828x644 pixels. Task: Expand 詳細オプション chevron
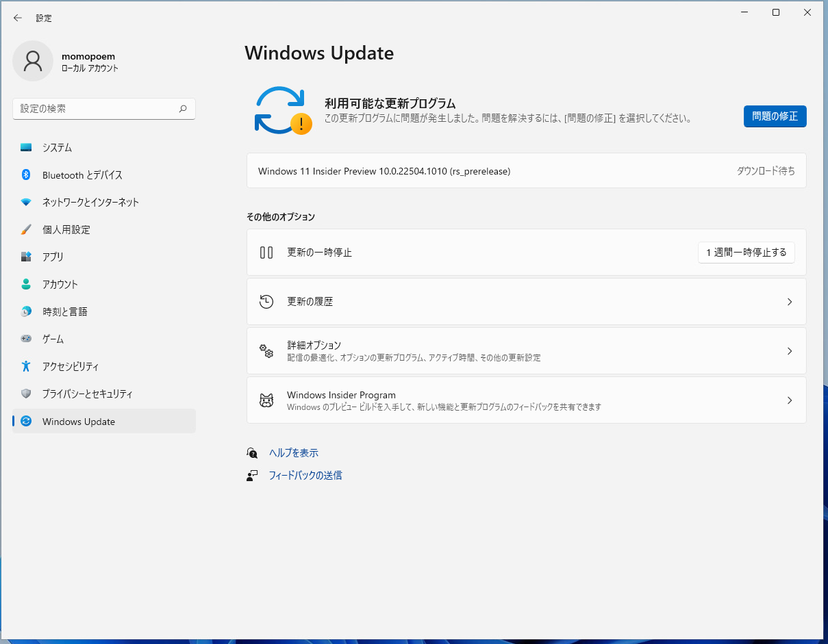(790, 351)
